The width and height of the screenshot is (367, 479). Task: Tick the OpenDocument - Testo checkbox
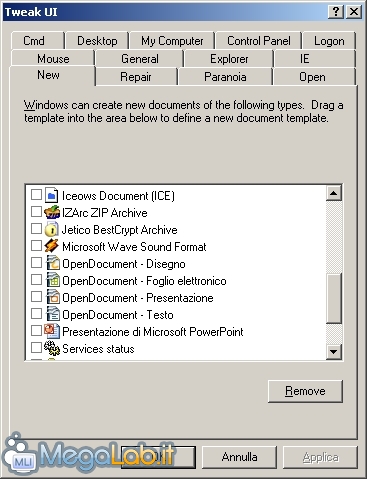point(36,314)
